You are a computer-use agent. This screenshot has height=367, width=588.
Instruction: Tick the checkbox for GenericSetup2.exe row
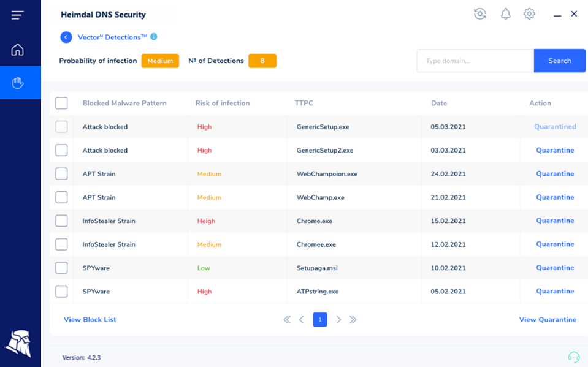tap(61, 150)
